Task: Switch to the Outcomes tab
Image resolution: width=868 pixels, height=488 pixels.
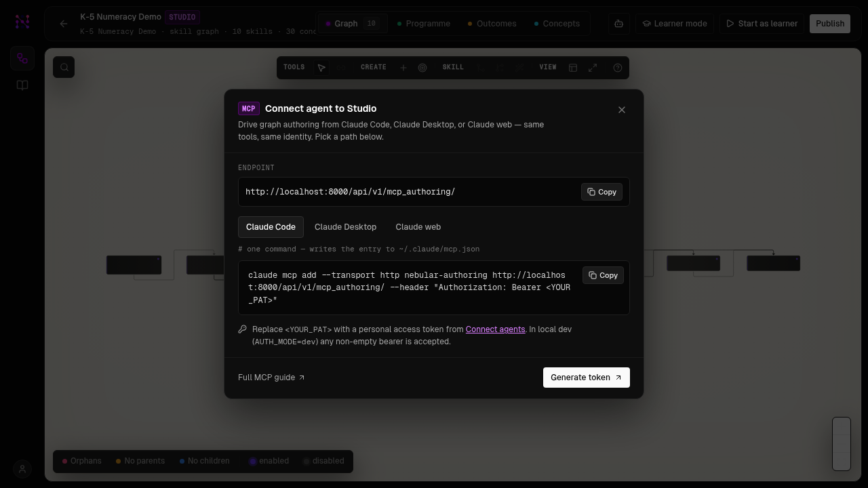Action: [492, 24]
